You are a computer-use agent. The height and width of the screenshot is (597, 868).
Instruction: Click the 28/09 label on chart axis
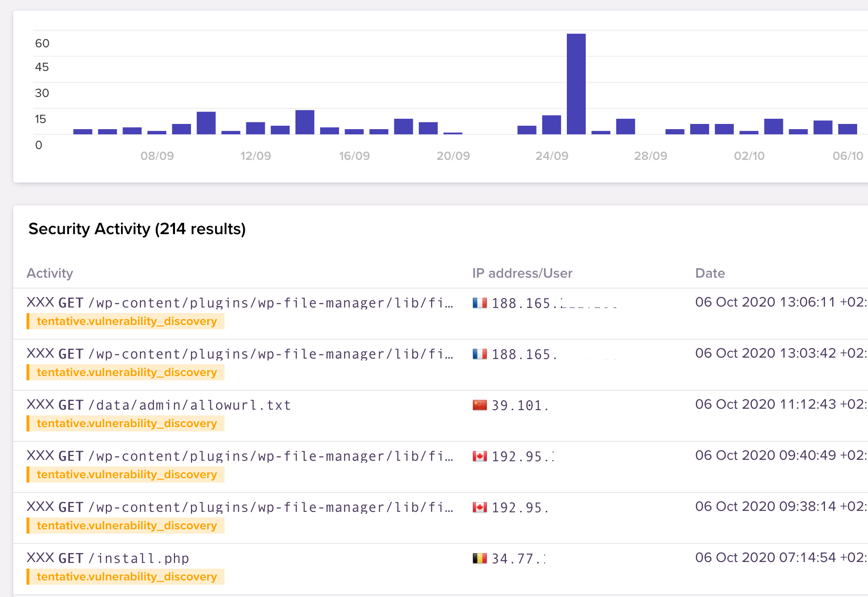[x=651, y=156]
